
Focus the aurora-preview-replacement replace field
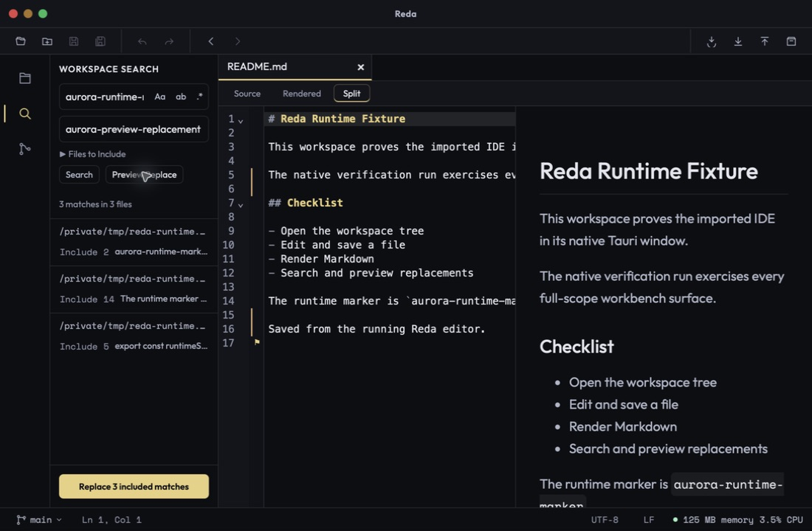(x=134, y=129)
